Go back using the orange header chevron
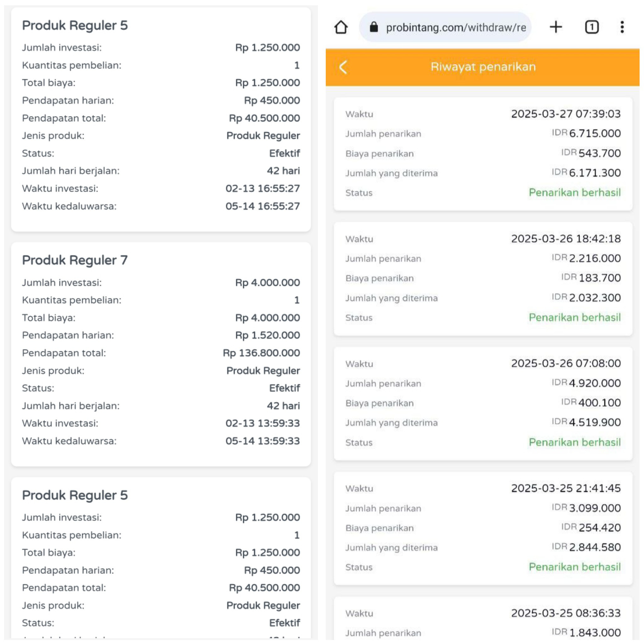This screenshot has height=644, width=644. click(343, 67)
